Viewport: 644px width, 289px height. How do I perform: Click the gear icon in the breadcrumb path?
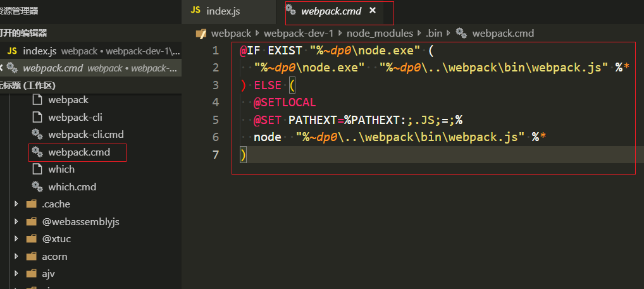[x=461, y=34]
